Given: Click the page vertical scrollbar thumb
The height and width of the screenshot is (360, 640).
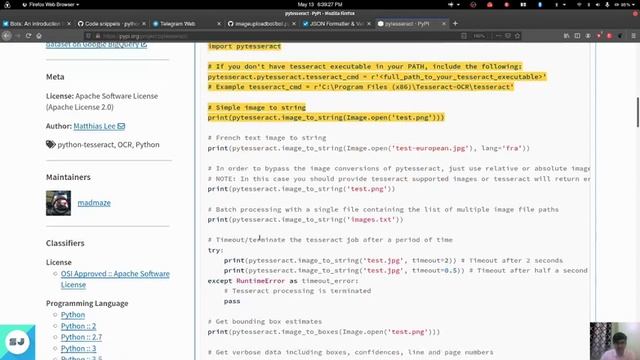Looking at the screenshot, I should (638, 112).
